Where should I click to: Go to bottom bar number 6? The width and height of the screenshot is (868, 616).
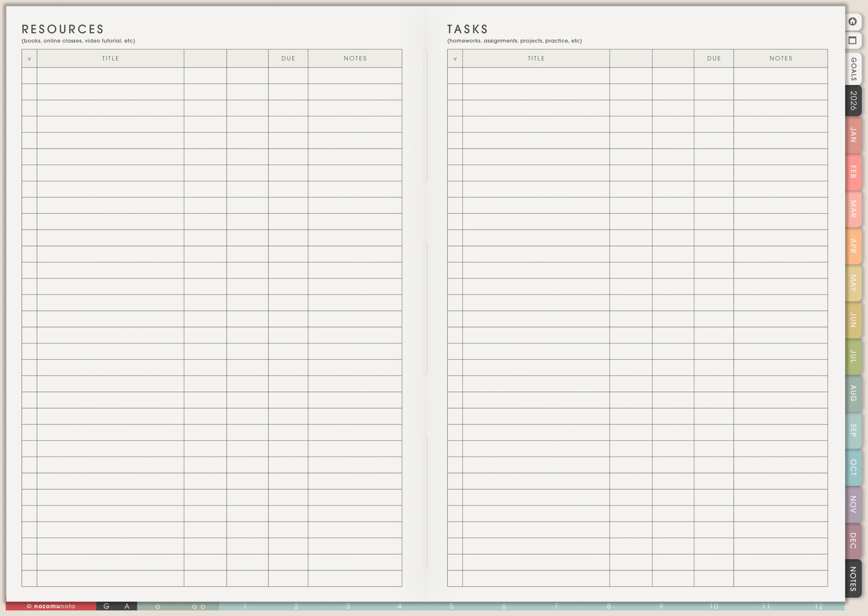[x=504, y=606]
